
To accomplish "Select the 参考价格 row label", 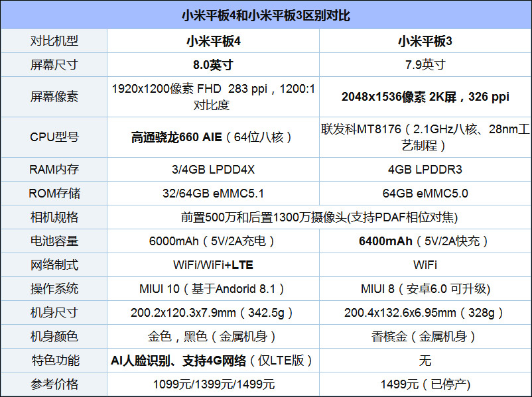I will coord(54,384).
